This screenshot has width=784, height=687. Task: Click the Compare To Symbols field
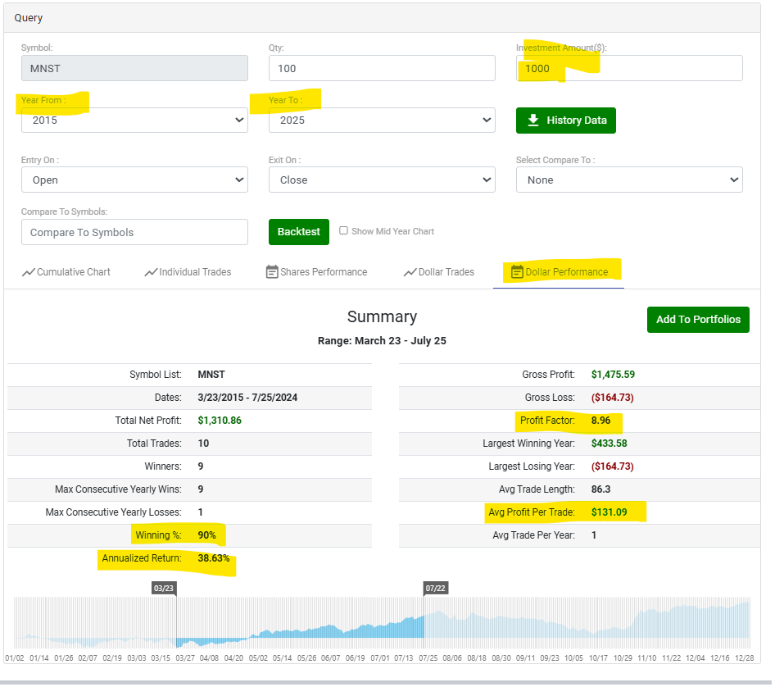click(x=134, y=232)
